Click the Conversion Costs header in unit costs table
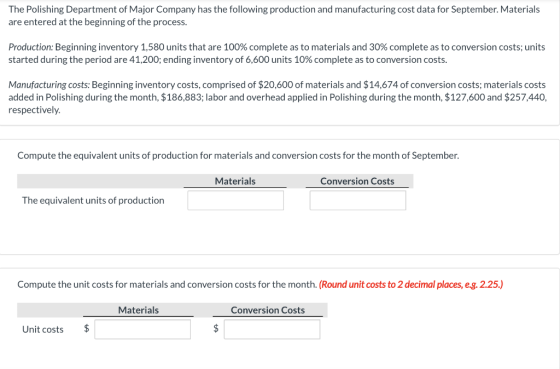This screenshot has width=560, height=369. click(x=268, y=310)
